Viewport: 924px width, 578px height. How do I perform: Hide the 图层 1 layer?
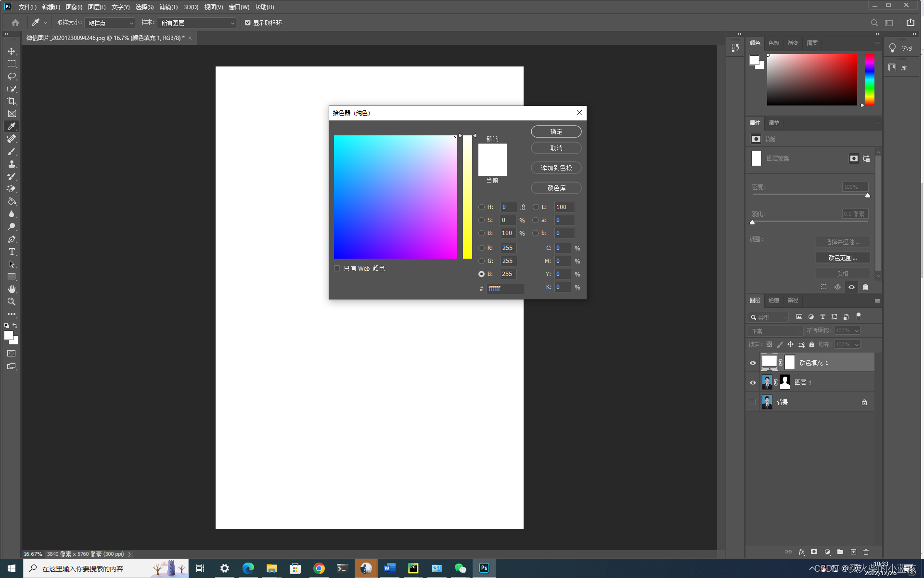coord(753,382)
